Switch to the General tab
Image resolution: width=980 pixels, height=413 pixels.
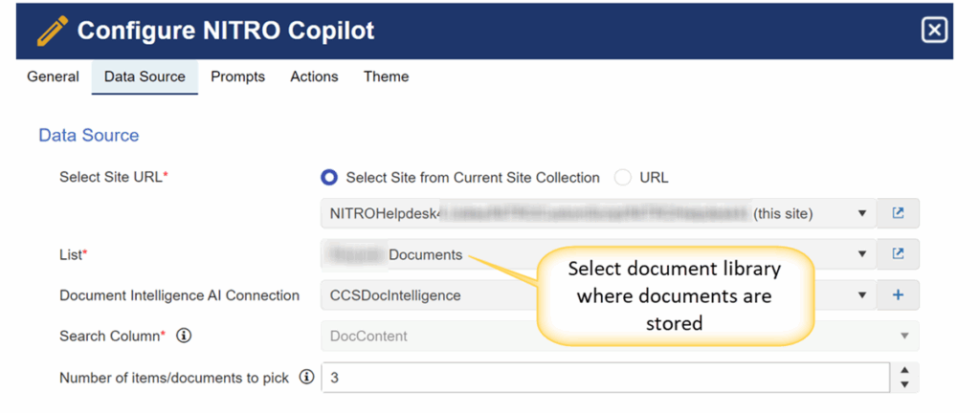54,76
